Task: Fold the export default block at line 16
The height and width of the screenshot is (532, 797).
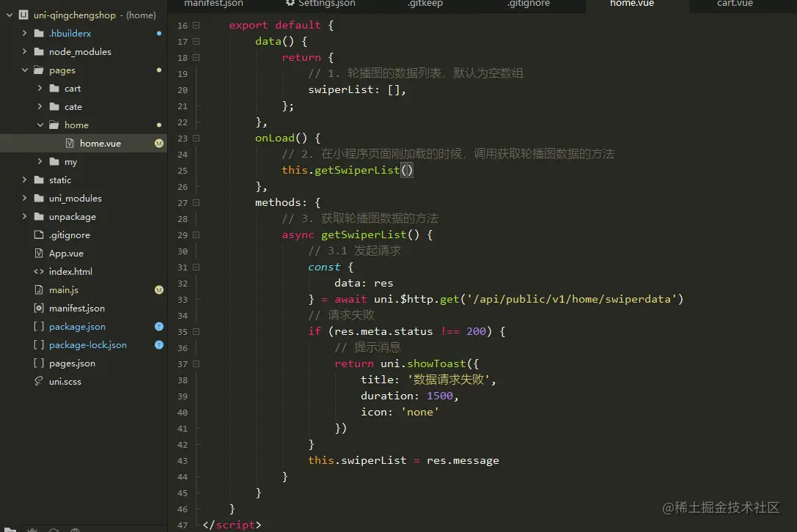Action: (x=197, y=25)
